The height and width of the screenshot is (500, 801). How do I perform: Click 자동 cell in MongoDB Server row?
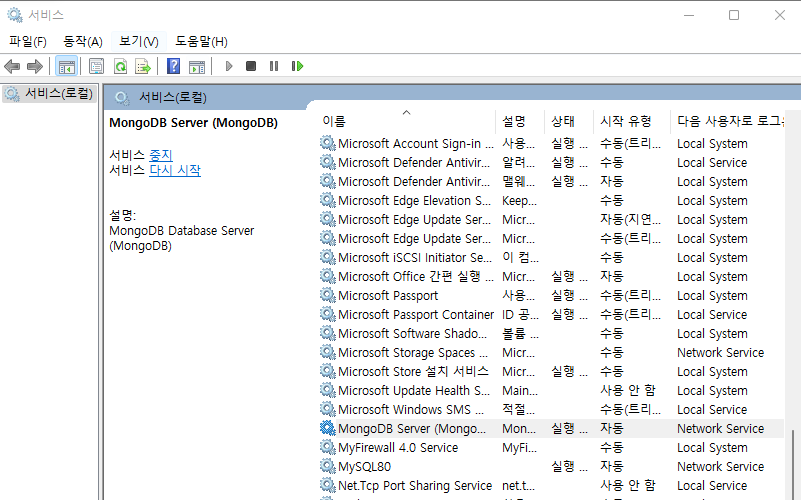(611, 428)
